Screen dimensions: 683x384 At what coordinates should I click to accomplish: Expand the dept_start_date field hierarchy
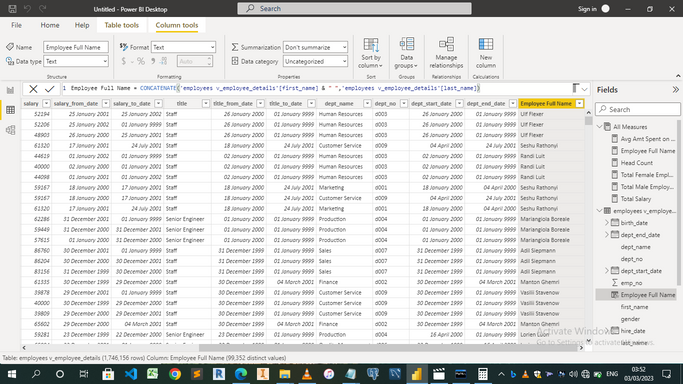607,271
